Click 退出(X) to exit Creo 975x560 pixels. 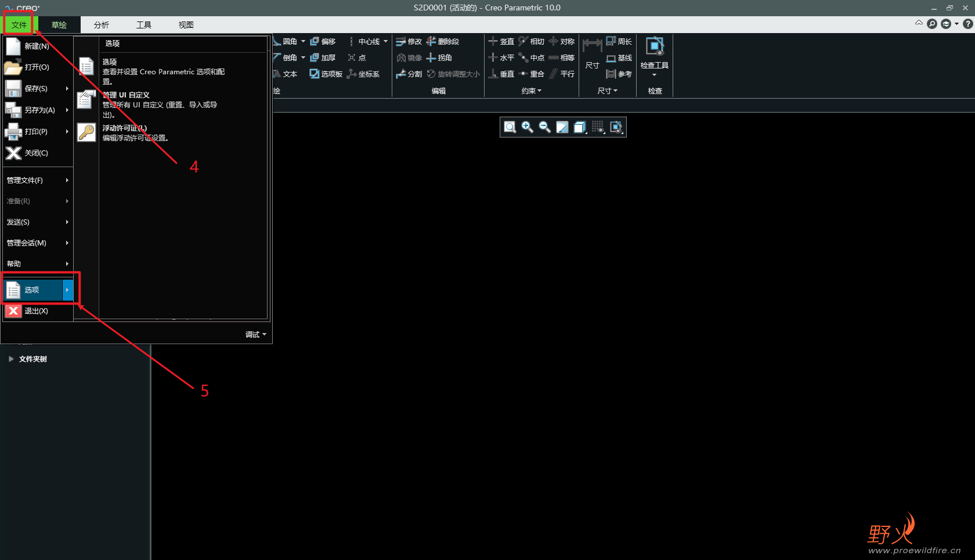coord(37,311)
